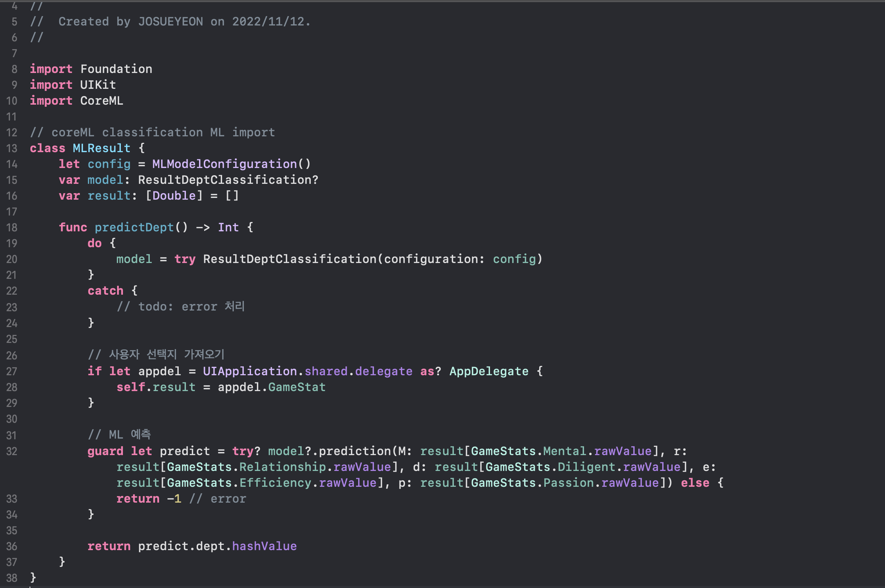
Task: Click GameStat after appdel
Action: click(296, 387)
